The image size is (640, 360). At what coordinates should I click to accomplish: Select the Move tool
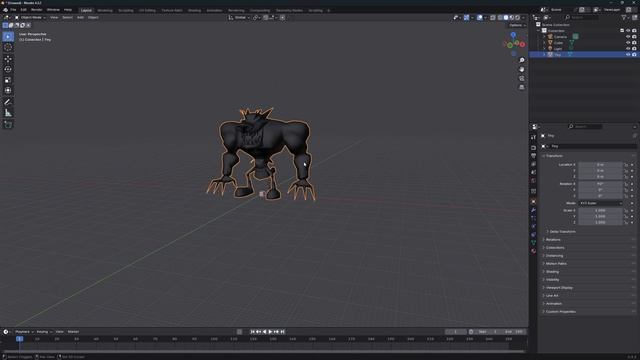8,59
